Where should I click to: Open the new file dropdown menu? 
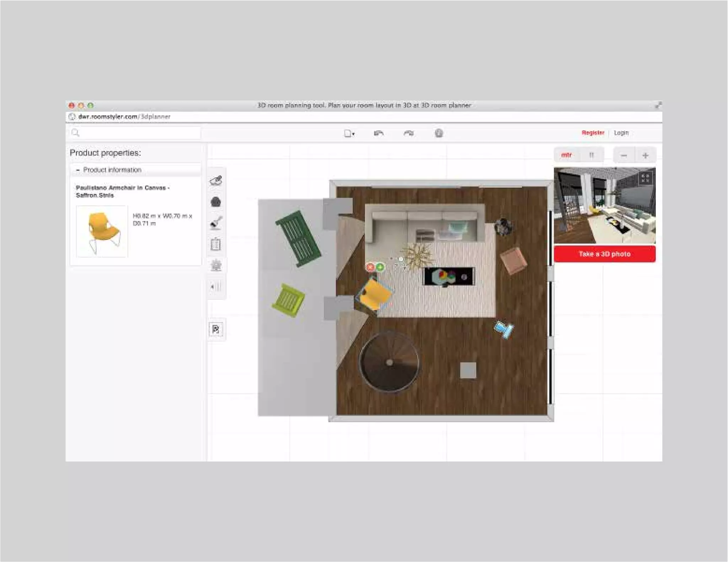point(349,134)
